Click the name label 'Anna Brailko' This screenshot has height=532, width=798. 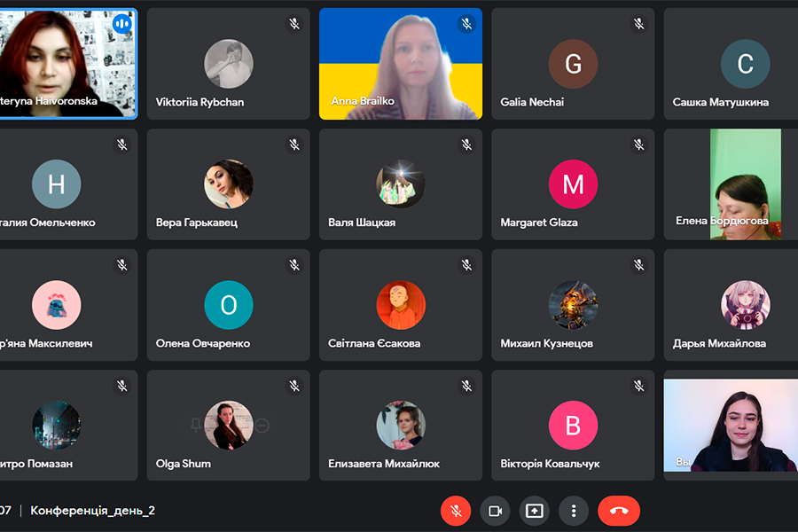tap(363, 101)
